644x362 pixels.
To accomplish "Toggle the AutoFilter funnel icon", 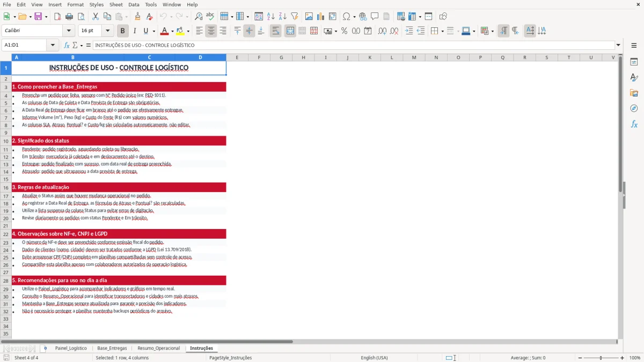I will pyautogui.click(x=294, y=17).
